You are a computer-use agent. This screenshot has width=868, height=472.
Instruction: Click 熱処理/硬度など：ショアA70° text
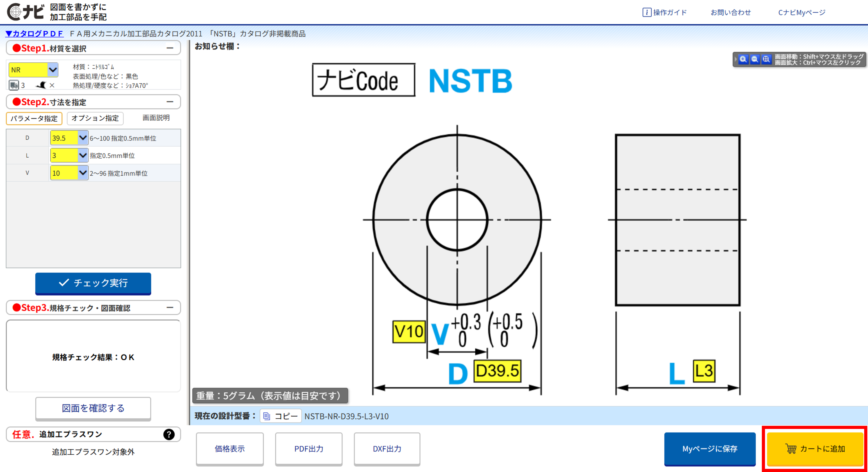click(x=110, y=86)
